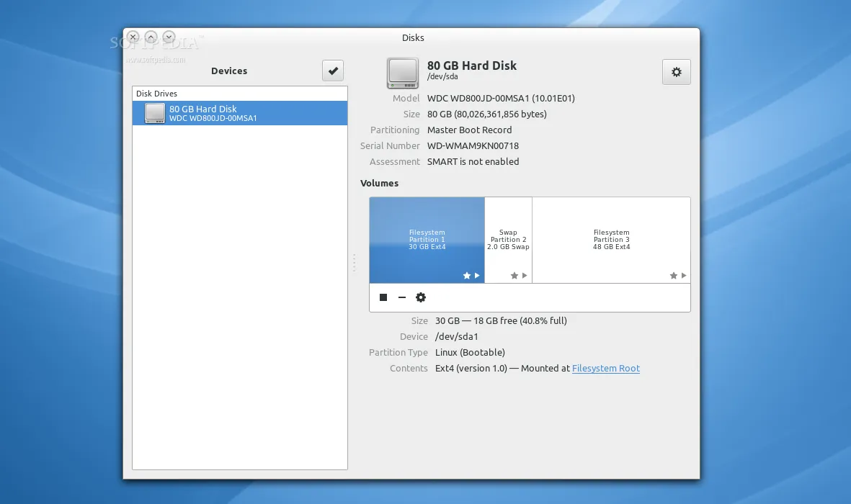Delete the selected partition with the minus icon
The height and width of the screenshot is (504, 851).
coord(401,297)
